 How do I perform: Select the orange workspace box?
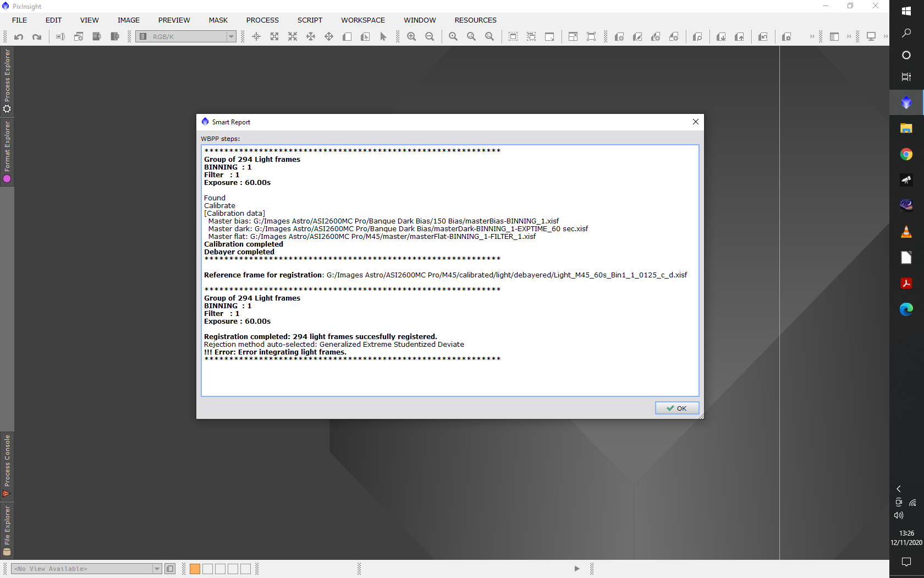195,569
